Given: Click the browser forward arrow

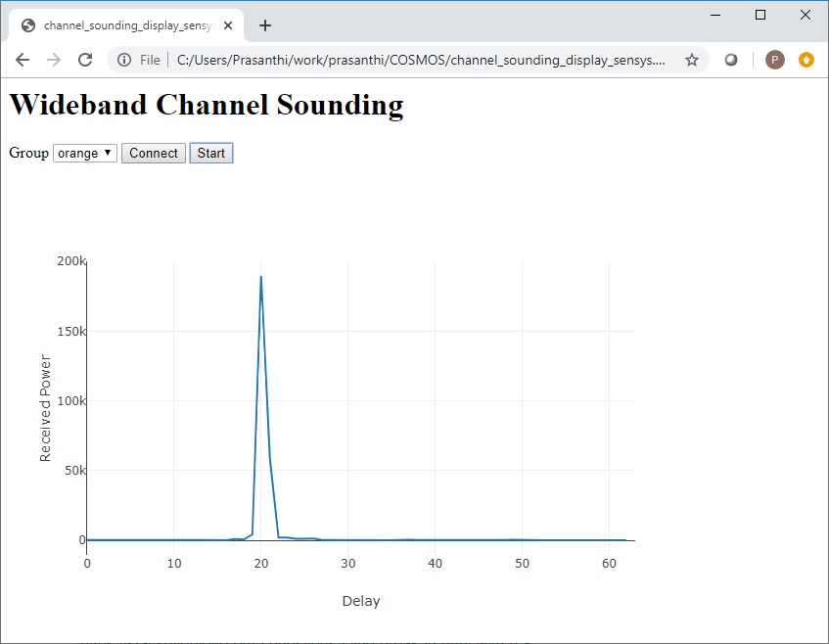Looking at the screenshot, I should pos(54,60).
